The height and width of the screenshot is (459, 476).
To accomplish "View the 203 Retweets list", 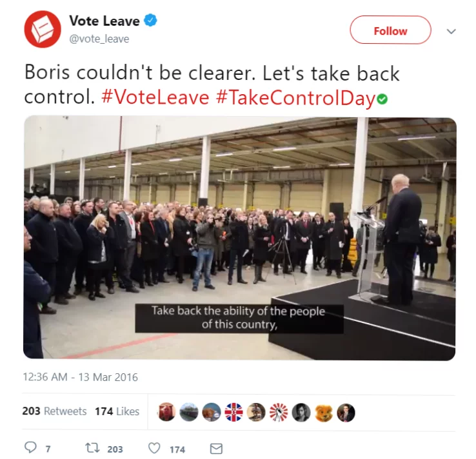I will (x=54, y=411).
